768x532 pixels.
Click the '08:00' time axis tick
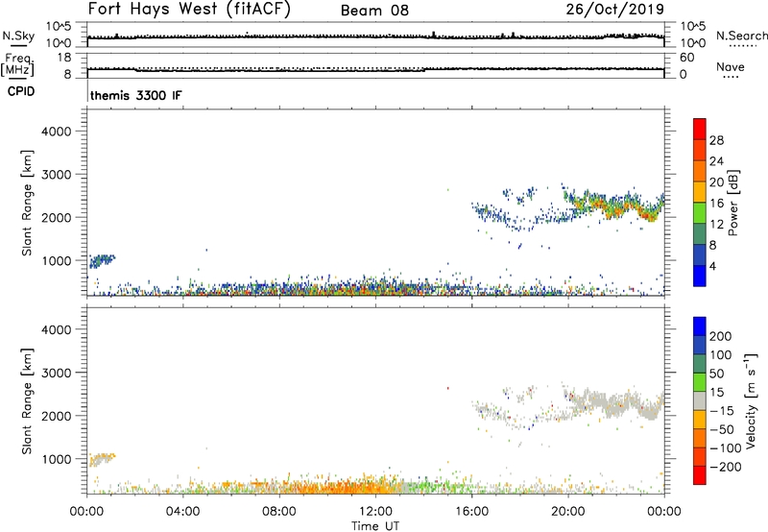pos(279,512)
